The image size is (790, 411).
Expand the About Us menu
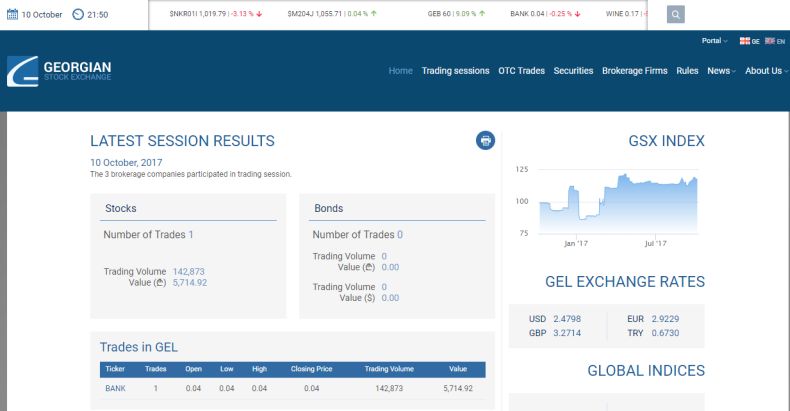tap(766, 71)
